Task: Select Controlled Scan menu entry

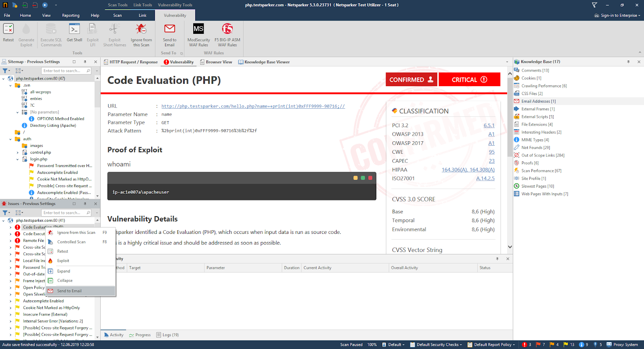Action: [71, 242]
